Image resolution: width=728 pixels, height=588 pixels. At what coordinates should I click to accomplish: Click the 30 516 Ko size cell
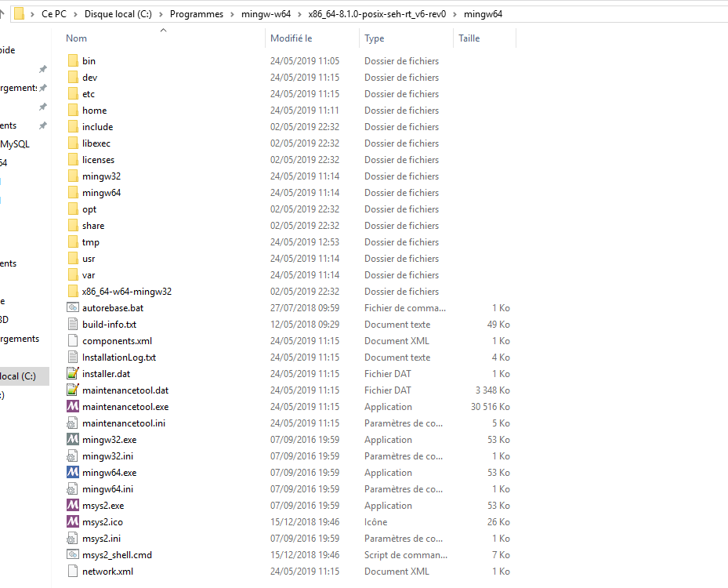pos(491,407)
